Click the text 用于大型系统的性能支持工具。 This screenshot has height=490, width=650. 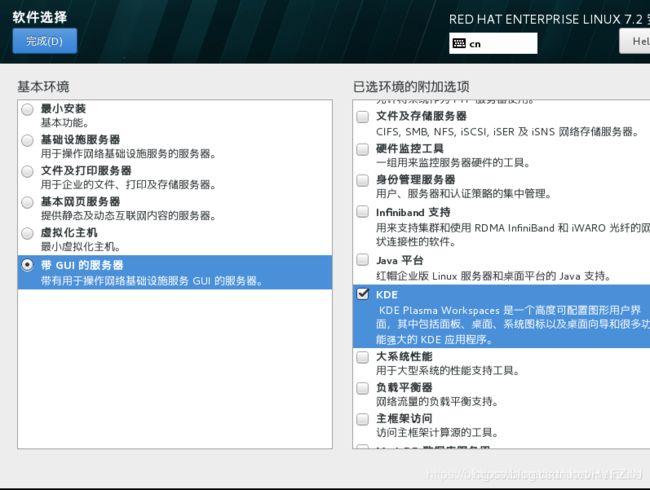pyautogui.click(x=448, y=371)
